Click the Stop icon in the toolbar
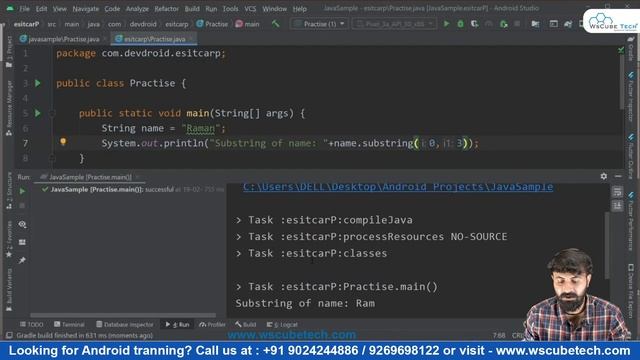The width and height of the screenshot is (640, 360). click(x=517, y=24)
